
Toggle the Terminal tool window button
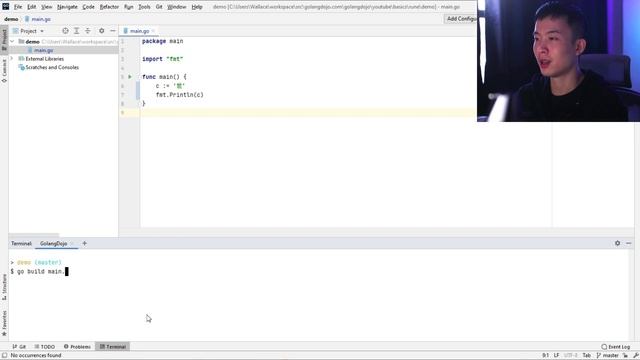113,347
